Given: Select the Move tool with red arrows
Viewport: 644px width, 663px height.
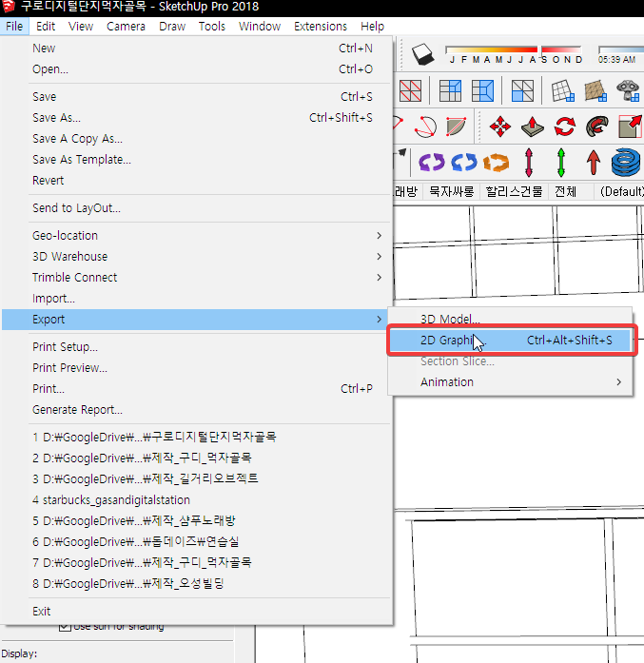Looking at the screenshot, I should click(x=499, y=127).
